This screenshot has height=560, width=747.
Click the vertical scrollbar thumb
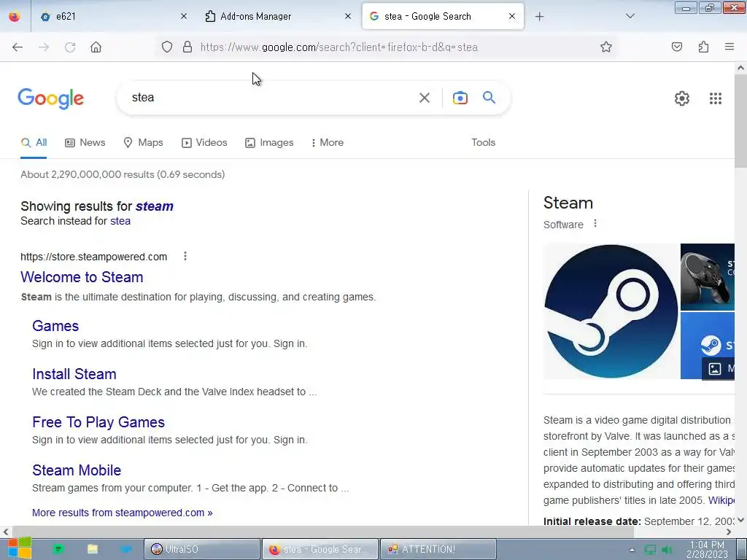741,120
